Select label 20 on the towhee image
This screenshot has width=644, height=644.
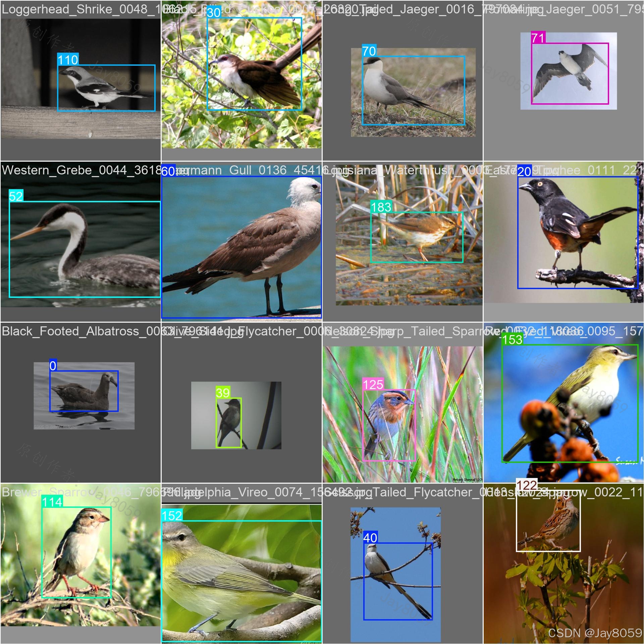(524, 171)
